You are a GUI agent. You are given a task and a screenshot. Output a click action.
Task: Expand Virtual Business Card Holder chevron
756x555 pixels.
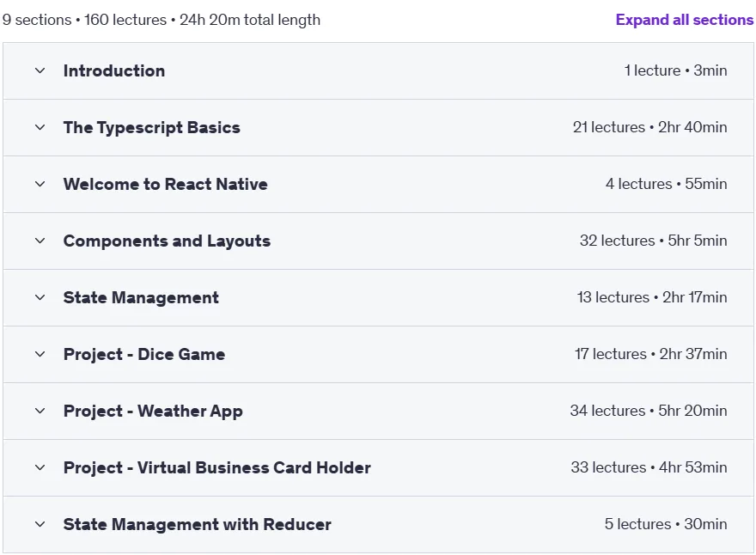[40, 467]
